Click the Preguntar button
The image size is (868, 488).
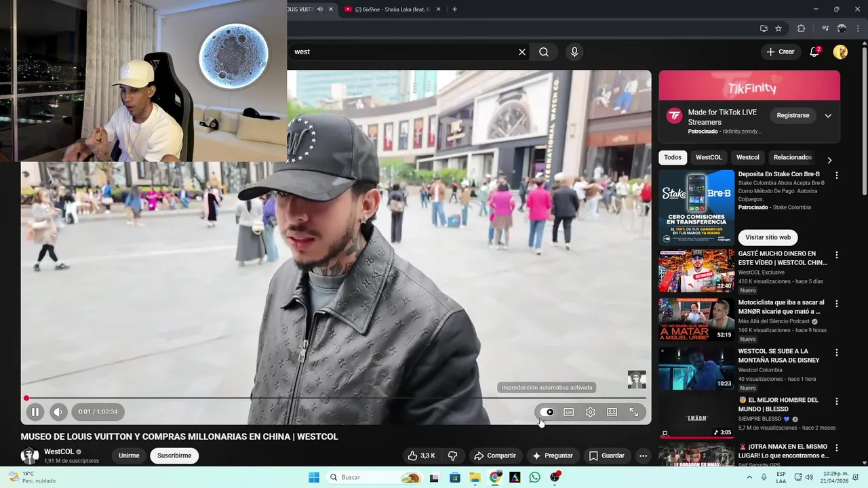pyautogui.click(x=553, y=455)
